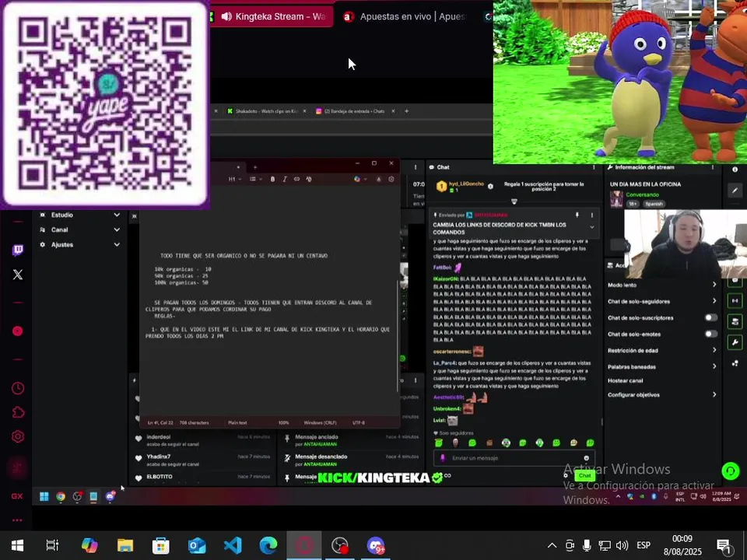
Task: Open the extensions cube icon in the sidebar
Action: click(18, 412)
